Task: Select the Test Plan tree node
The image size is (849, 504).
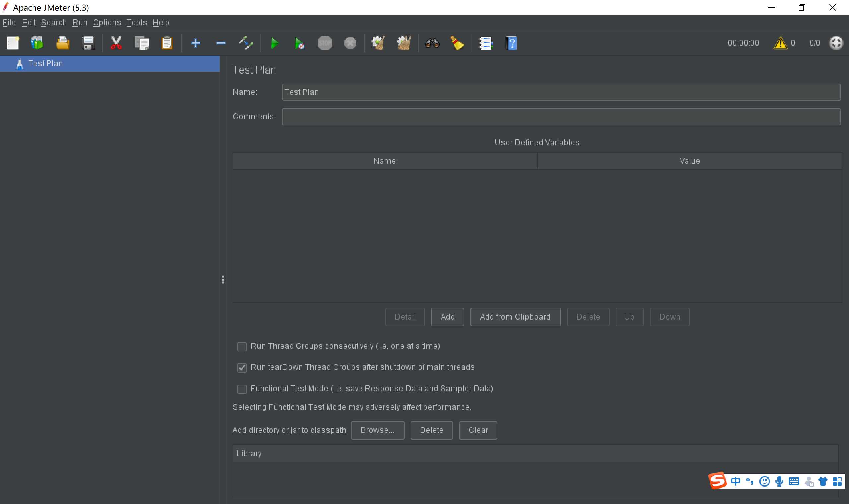Action: [110, 64]
